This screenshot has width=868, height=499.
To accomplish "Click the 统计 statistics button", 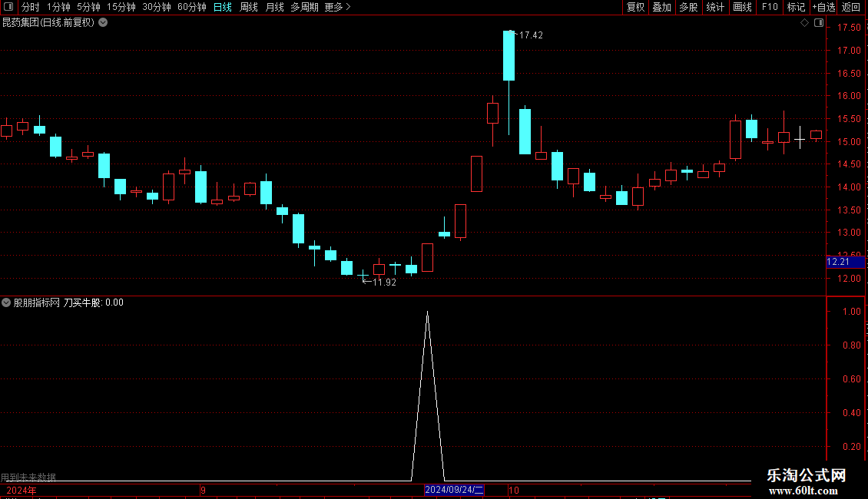I will pyautogui.click(x=714, y=7).
